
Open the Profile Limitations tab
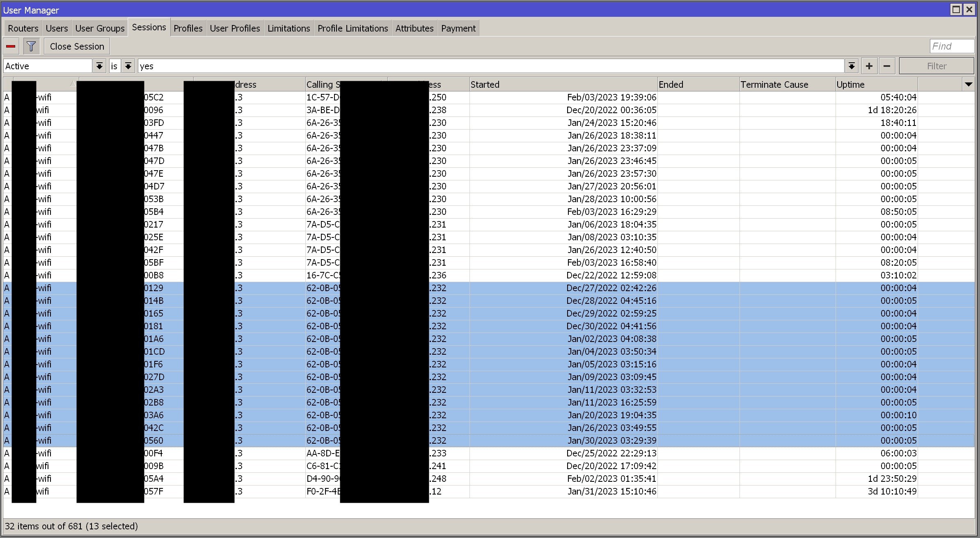click(353, 28)
